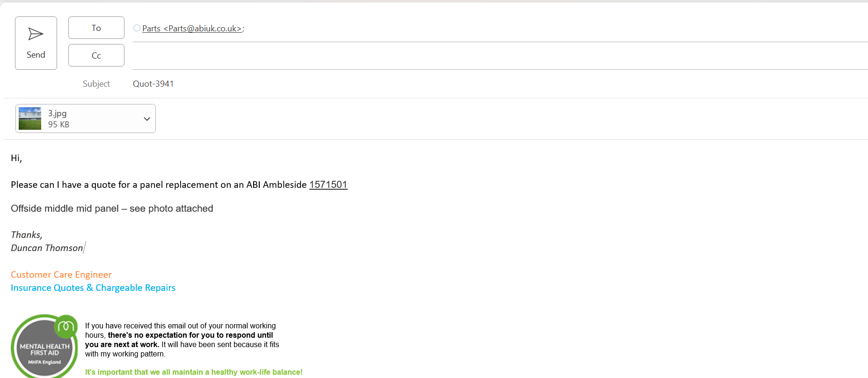The height and width of the screenshot is (378, 868).
Task: Click the presence circle beside Parts recipient
Action: [x=137, y=28]
